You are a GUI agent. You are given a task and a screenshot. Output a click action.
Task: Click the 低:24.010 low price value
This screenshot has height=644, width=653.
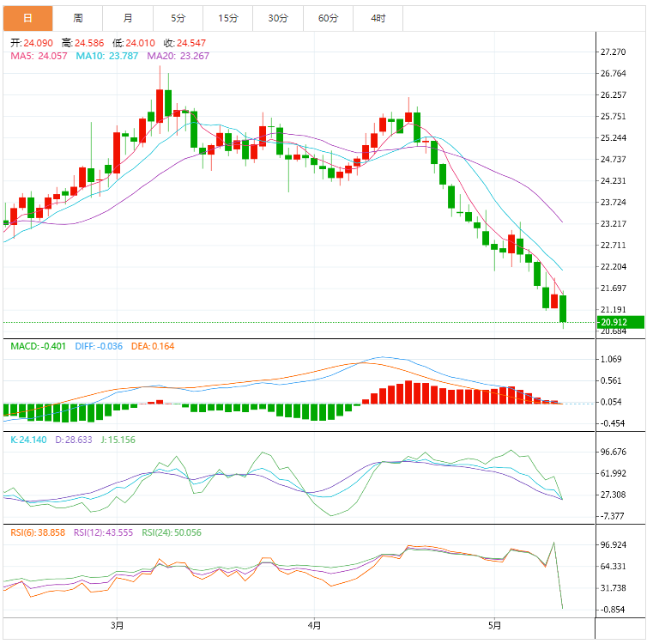[134, 43]
